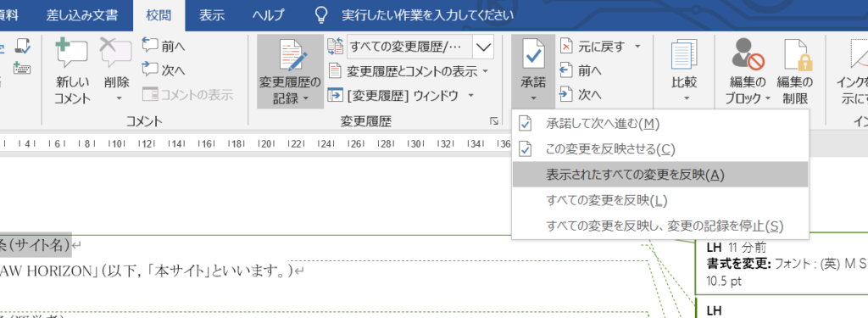
Task: Go to next comment (次へ) in コメント group
Action: coord(164,70)
